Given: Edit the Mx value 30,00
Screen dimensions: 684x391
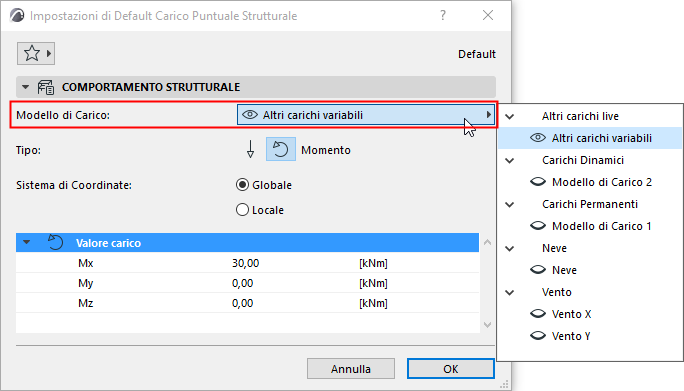Looking at the screenshot, I should 245,263.
